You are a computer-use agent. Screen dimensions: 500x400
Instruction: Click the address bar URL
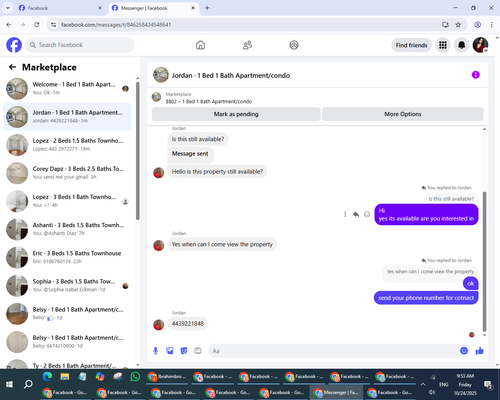point(116,25)
